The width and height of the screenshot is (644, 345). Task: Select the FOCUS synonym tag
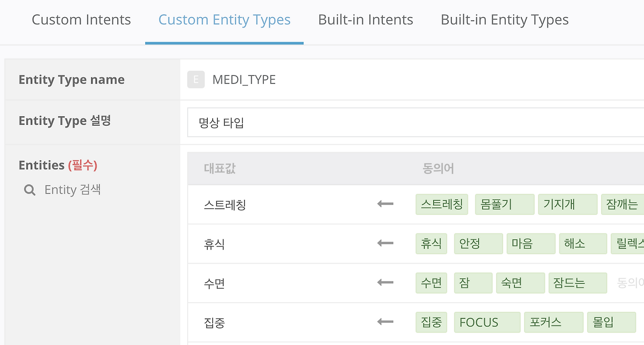pyautogui.click(x=487, y=322)
